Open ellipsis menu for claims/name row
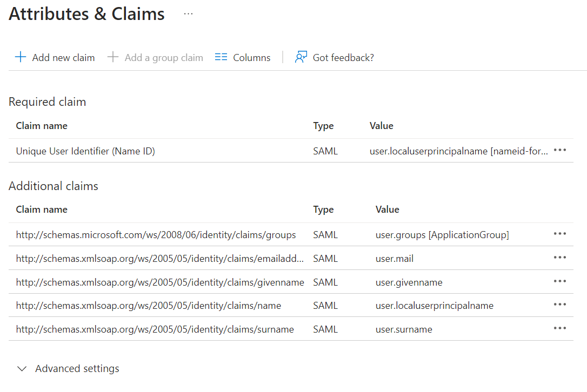Viewport: 587px width, 392px height. (560, 305)
